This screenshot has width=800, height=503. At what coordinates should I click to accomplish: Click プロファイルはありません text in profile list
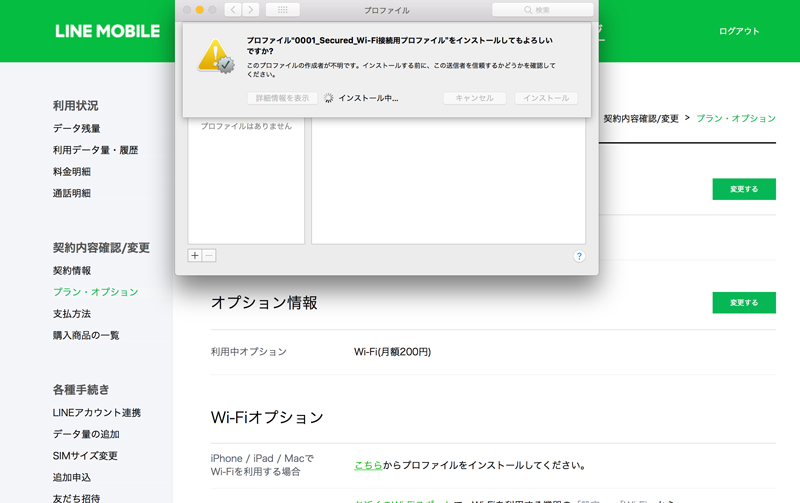[246, 126]
